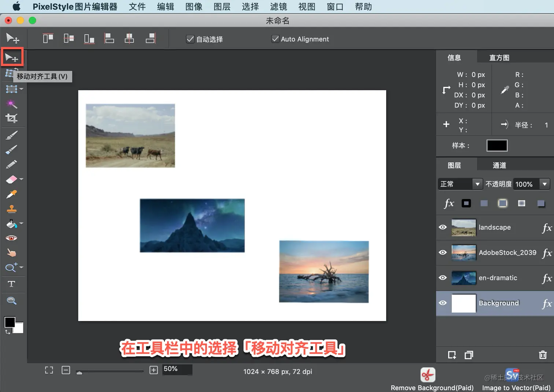Toggle the Auto Alignment checkbox
Screen dimensions: 554x392
275,38
